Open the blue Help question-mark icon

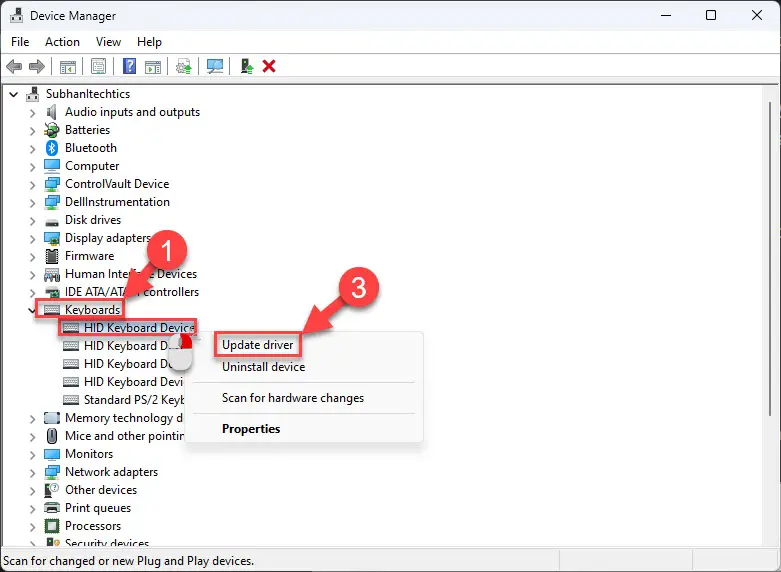coord(130,66)
